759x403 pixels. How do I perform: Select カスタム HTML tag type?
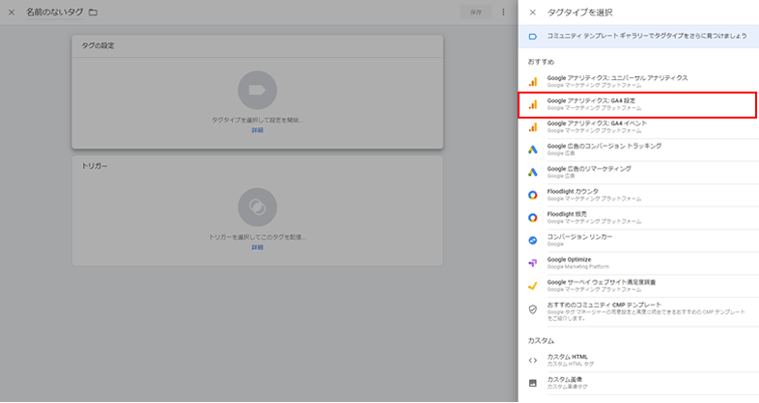coord(638,360)
